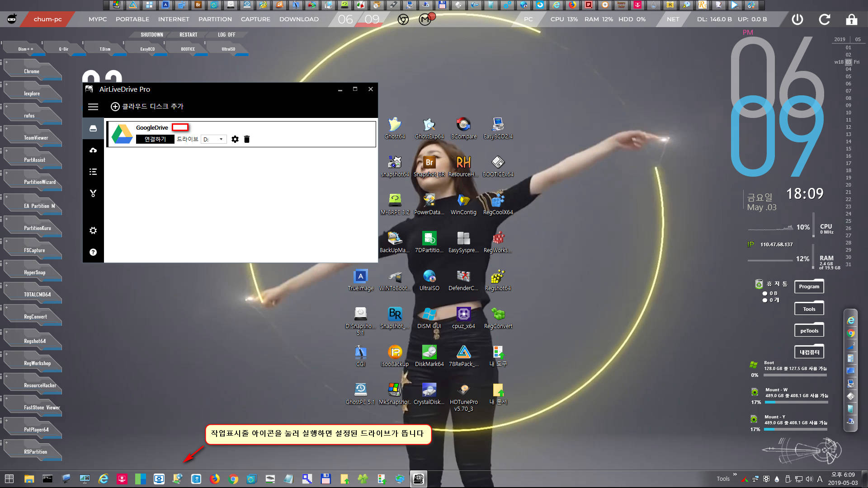868x488 pixels.
Task: Expand the plus on rufus tile
Action: tap(6, 107)
